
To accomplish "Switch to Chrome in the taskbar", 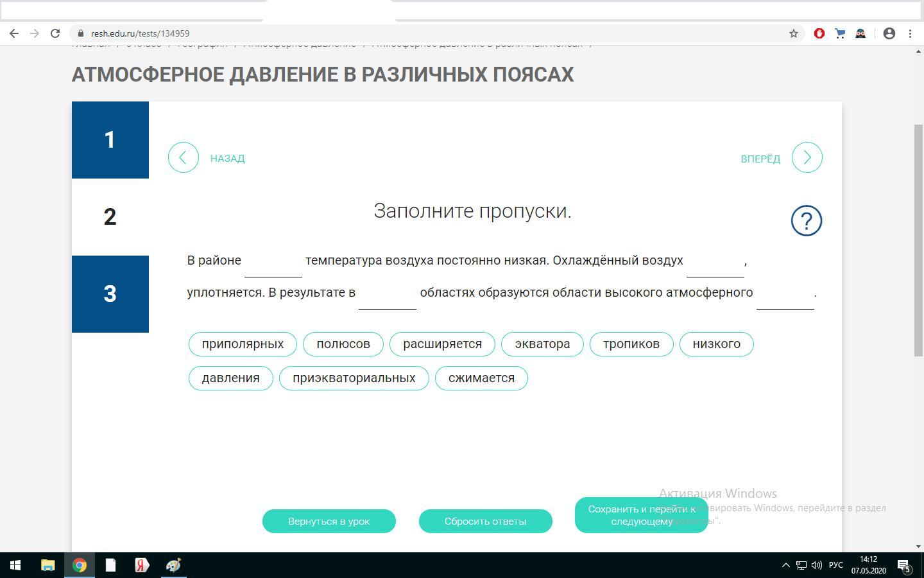I will [80, 565].
